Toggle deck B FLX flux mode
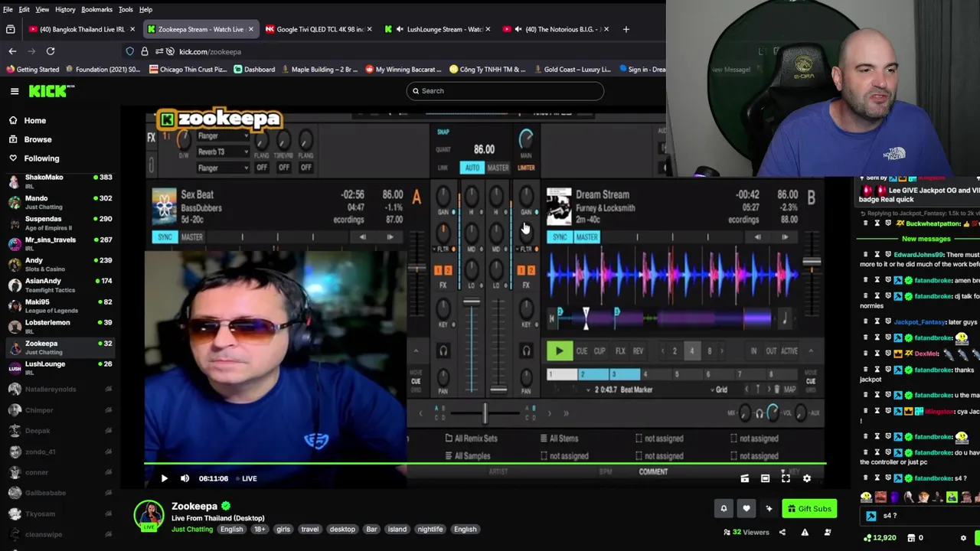This screenshot has height=551, width=980. coord(620,351)
